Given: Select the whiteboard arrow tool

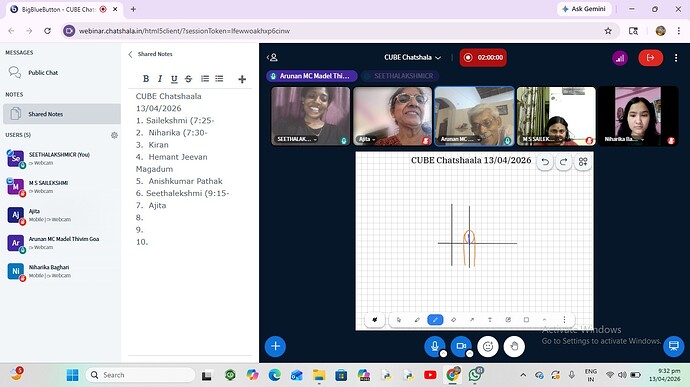Looking at the screenshot, I should (x=472, y=320).
